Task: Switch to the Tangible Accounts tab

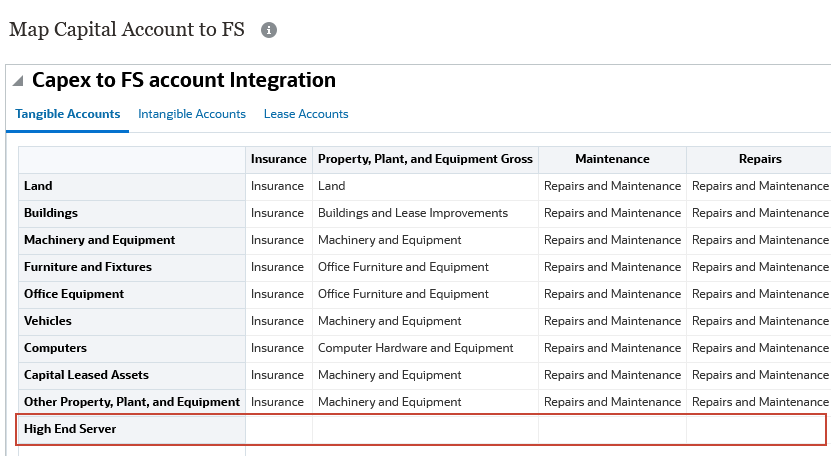Action: [x=68, y=114]
